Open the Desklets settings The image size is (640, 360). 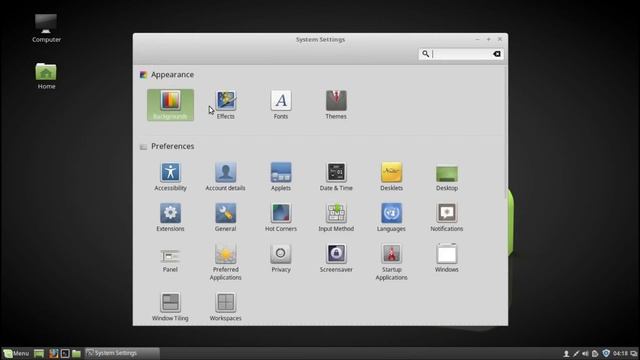391,177
